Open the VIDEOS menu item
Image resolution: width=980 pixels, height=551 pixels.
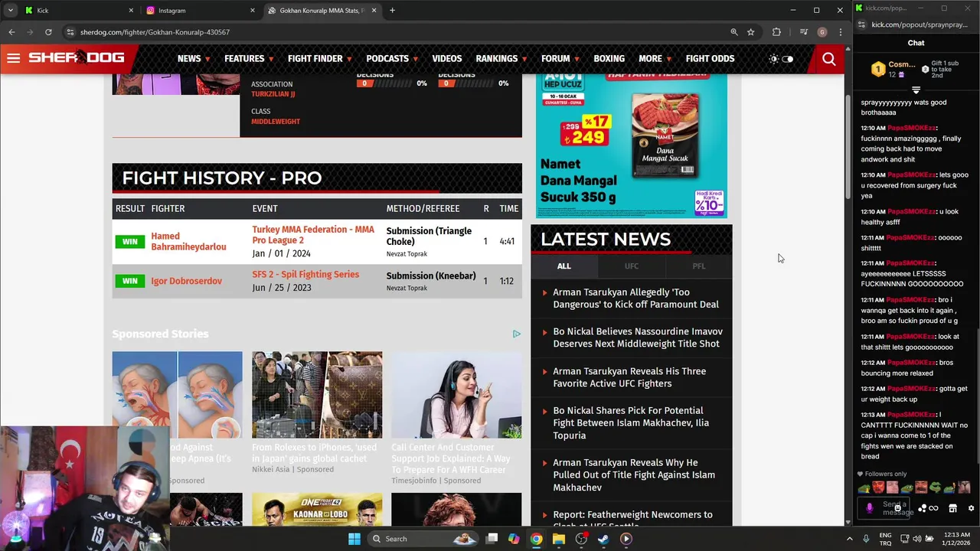coord(446,59)
